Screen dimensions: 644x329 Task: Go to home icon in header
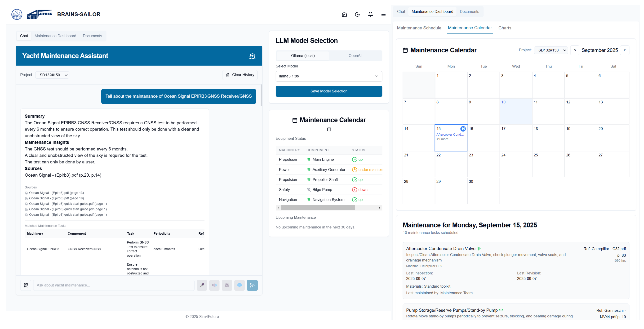(x=344, y=15)
